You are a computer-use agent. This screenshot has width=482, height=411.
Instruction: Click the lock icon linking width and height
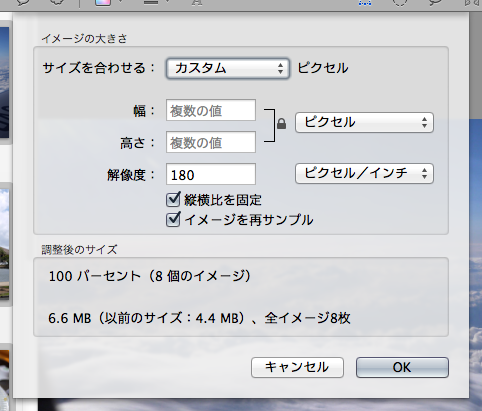pos(281,124)
